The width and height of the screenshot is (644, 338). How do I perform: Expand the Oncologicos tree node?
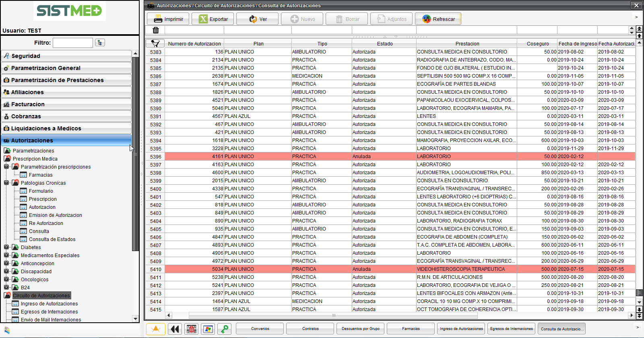6,279
